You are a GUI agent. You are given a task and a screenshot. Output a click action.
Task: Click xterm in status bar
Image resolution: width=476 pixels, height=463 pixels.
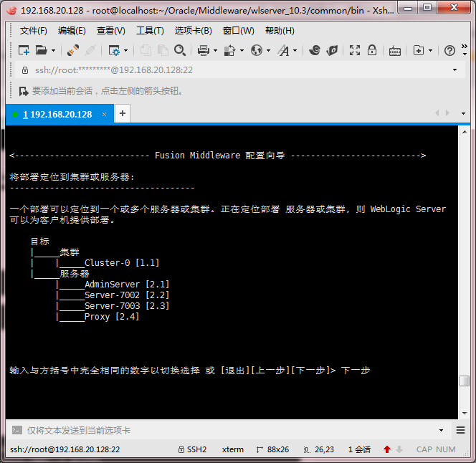tap(233, 449)
